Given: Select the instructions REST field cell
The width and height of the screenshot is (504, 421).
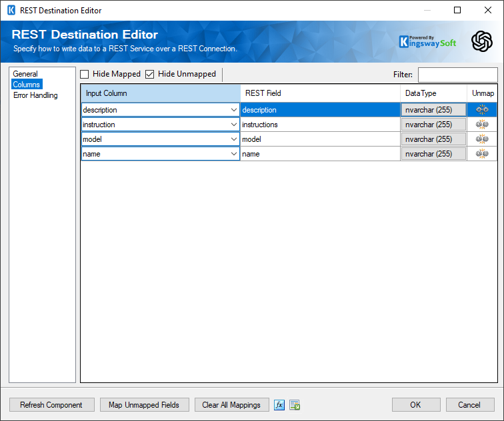Looking at the screenshot, I should click(x=320, y=125).
